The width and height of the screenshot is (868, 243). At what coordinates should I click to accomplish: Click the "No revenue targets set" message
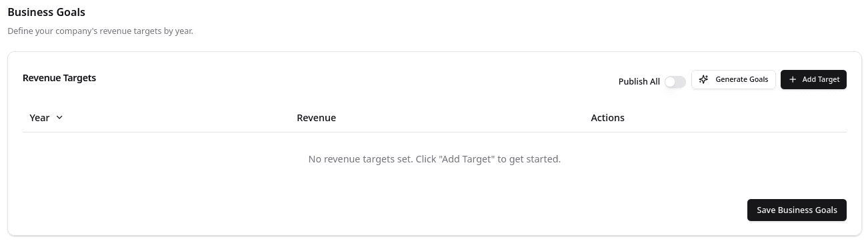(x=435, y=159)
